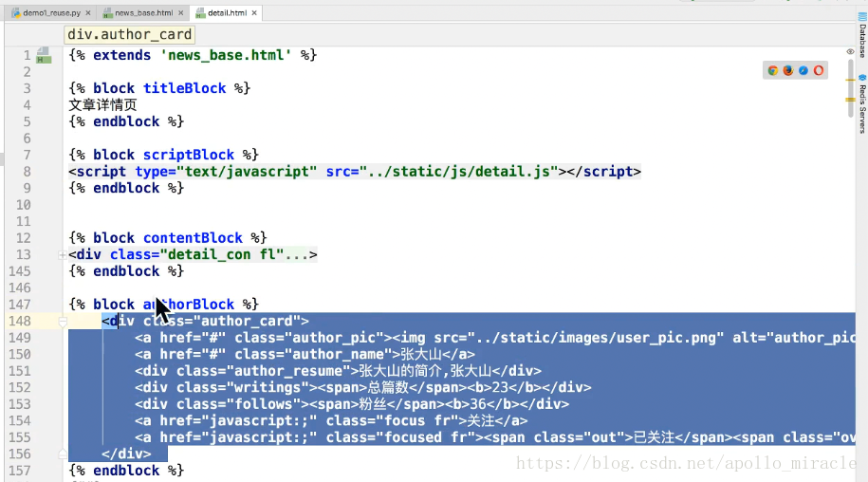
Task: Click the endblock tag on line 9
Action: click(126, 188)
